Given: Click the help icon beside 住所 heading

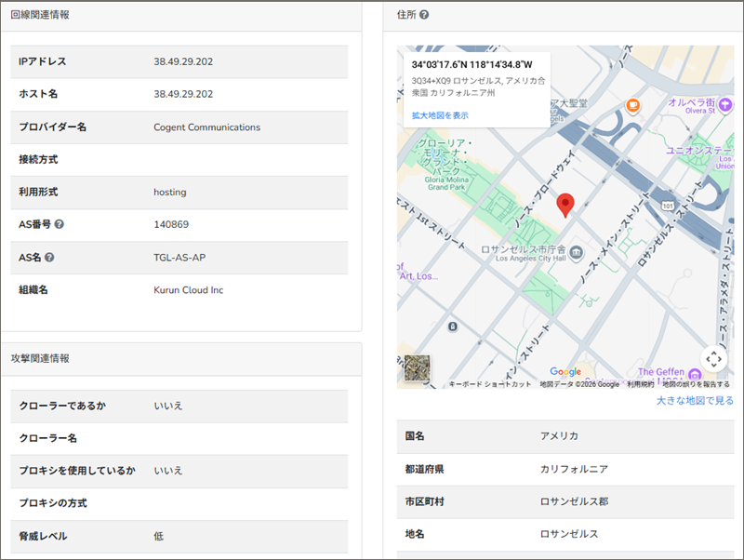Looking at the screenshot, I should pyautogui.click(x=424, y=15).
